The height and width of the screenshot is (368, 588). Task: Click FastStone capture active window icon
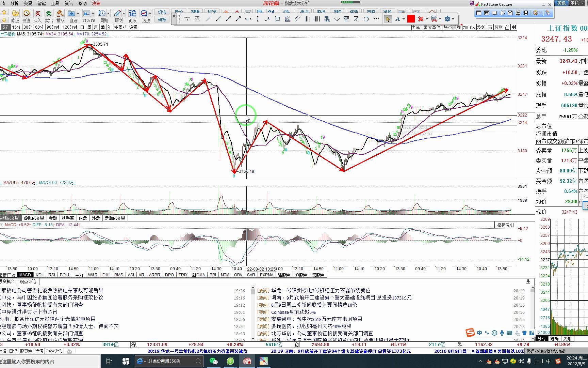coord(479,13)
